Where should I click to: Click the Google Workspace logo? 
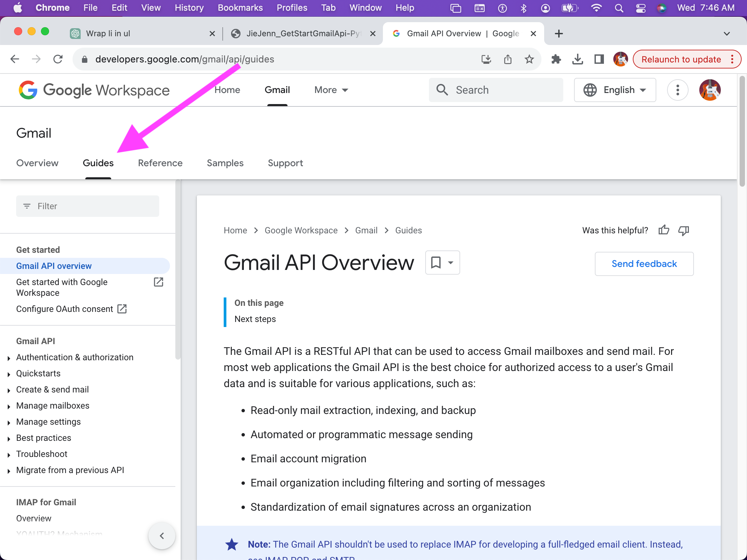point(94,90)
